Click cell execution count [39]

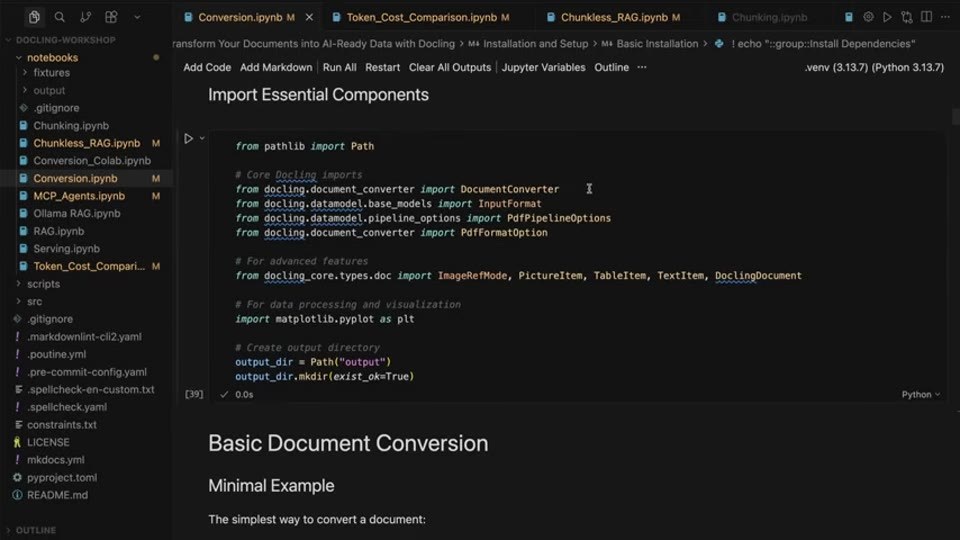(x=194, y=394)
